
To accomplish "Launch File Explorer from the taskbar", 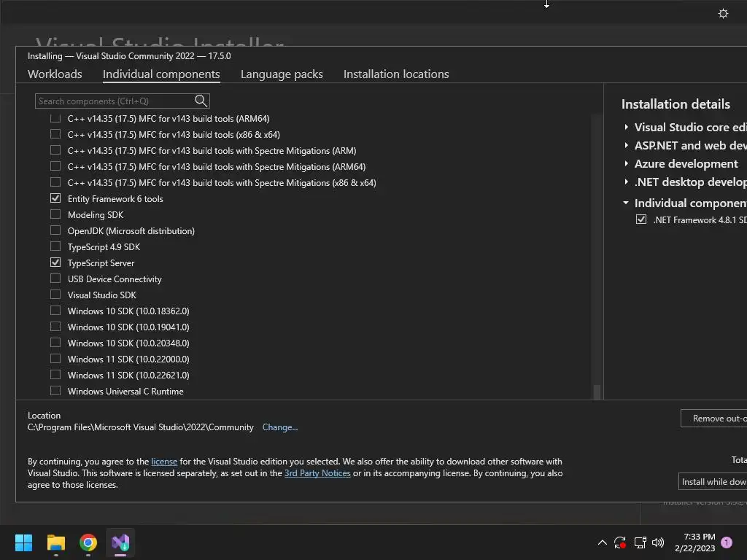I will (x=55, y=542).
